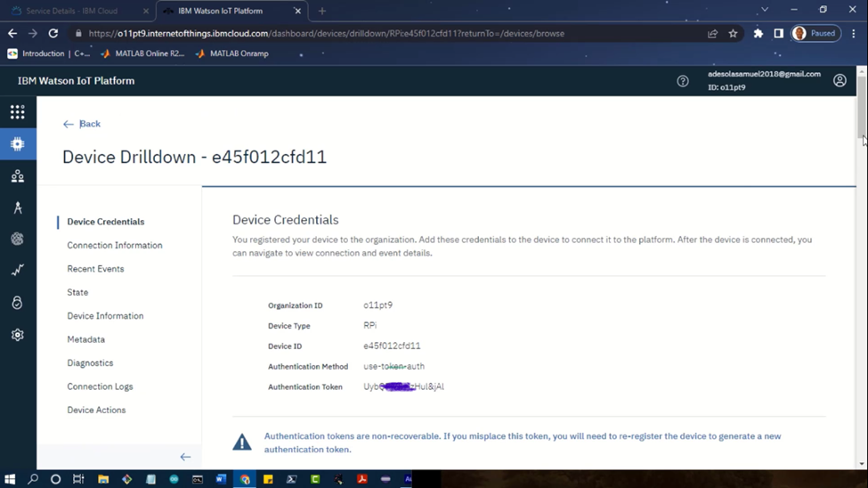868x488 pixels.
Task: Open a new browser tab
Action: tap(322, 11)
